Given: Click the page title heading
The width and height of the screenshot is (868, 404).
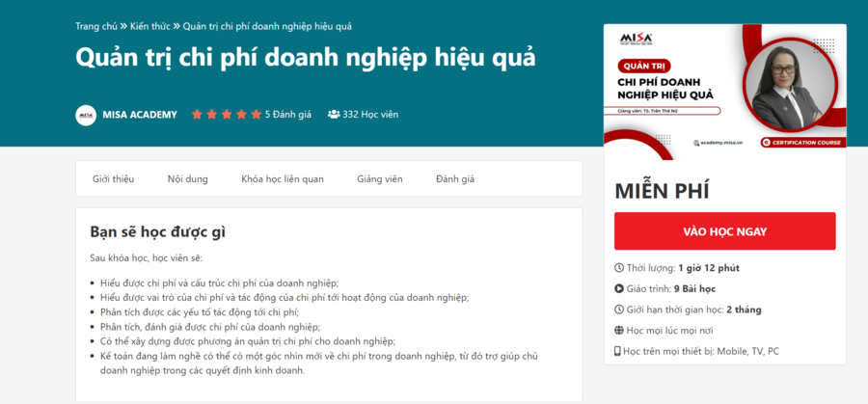Looking at the screenshot, I should tap(306, 57).
